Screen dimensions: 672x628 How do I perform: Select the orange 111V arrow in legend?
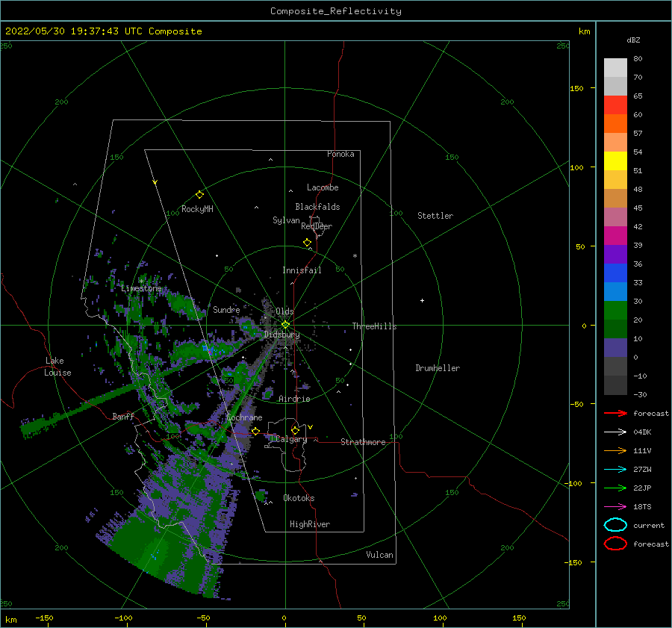[x=615, y=450]
